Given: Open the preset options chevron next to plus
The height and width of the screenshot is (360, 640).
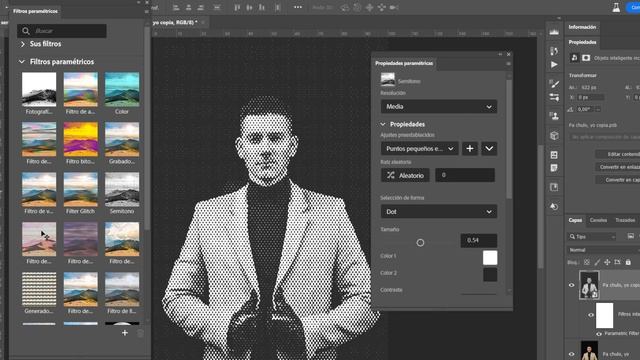Looking at the screenshot, I should 489,149.
